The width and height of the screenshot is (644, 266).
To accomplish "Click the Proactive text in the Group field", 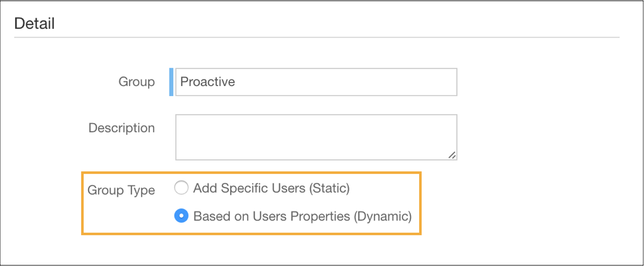I will (208, 82).
